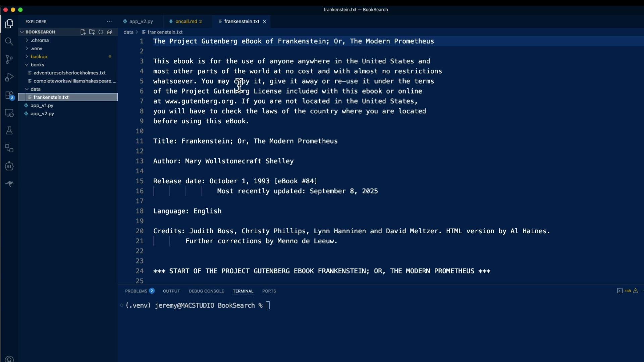Open the Source Control view icon
Screen dimensions: 644x362
coord(9,59)
